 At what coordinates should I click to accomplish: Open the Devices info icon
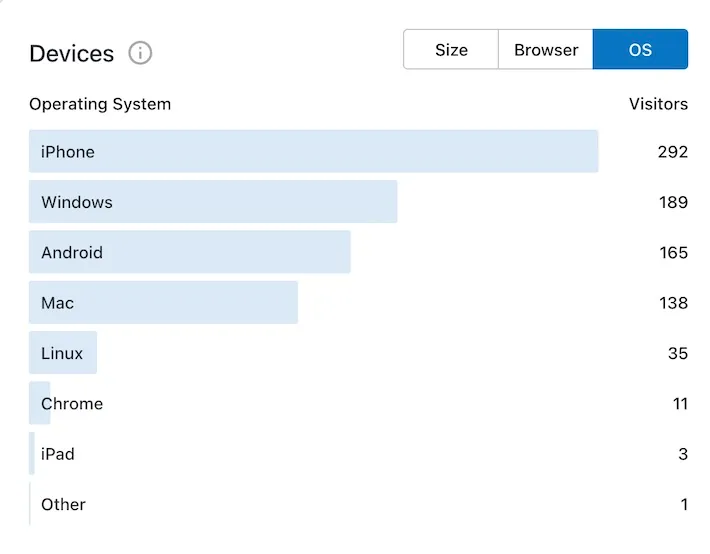(x=140, y=53)
